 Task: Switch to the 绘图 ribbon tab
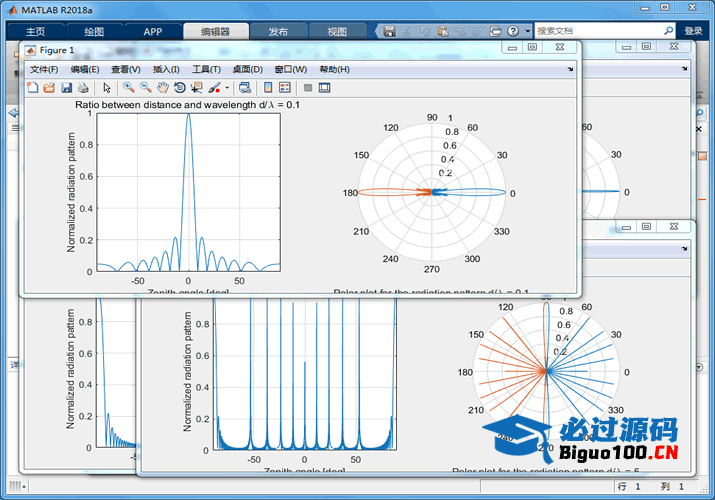[94, 32]
